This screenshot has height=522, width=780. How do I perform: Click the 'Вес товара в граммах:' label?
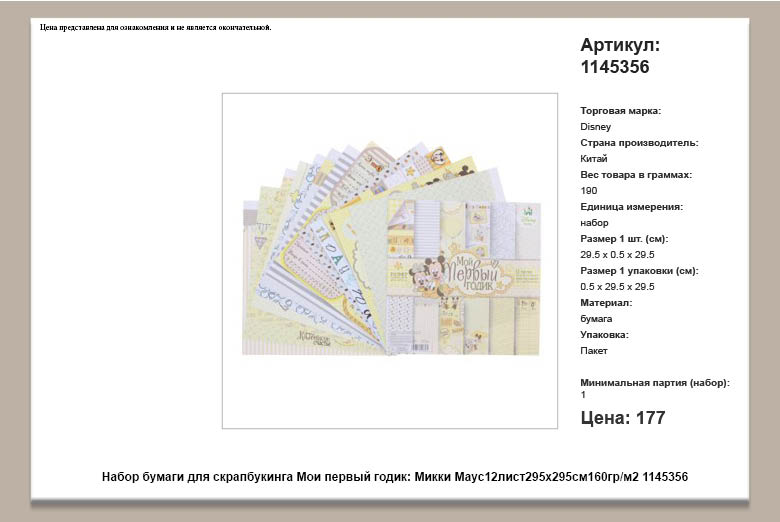click(x=636, y=175)
